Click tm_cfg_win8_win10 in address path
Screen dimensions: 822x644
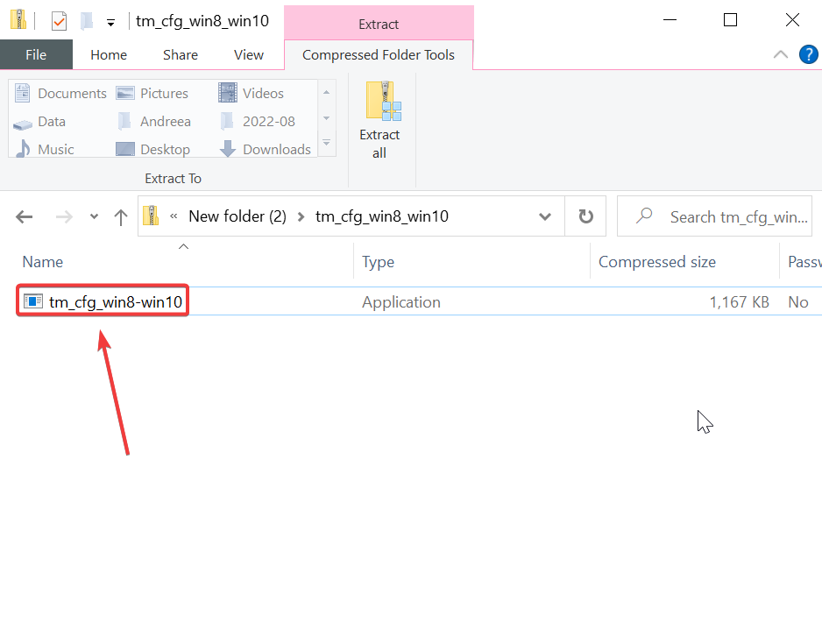coord(382,216)
